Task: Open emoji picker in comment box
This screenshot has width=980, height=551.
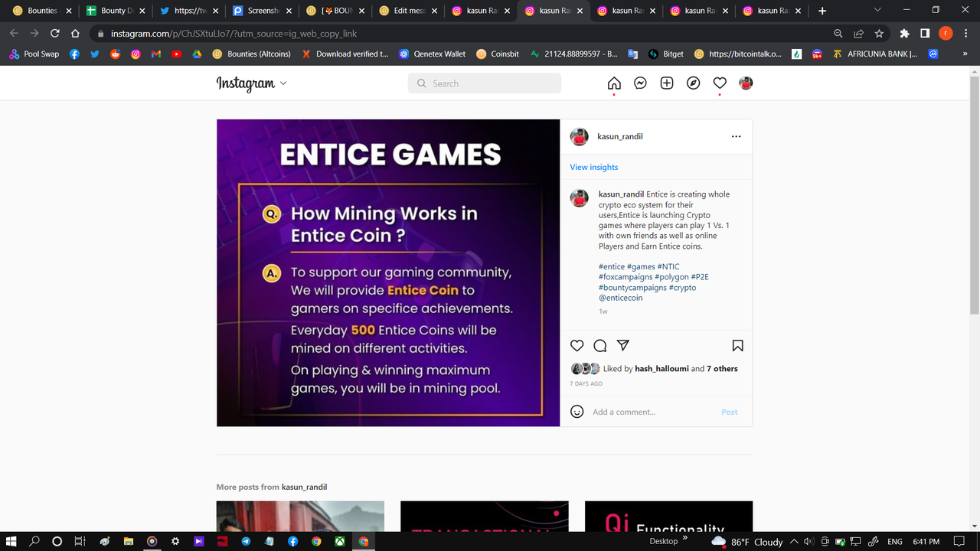Action: [x=577, y=412]
